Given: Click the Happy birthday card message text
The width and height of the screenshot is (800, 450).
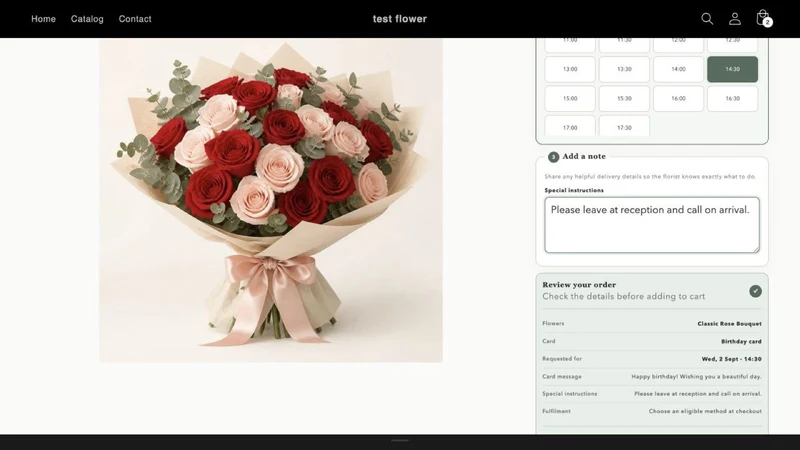Looking at the screenshot, I should (696, 377).
